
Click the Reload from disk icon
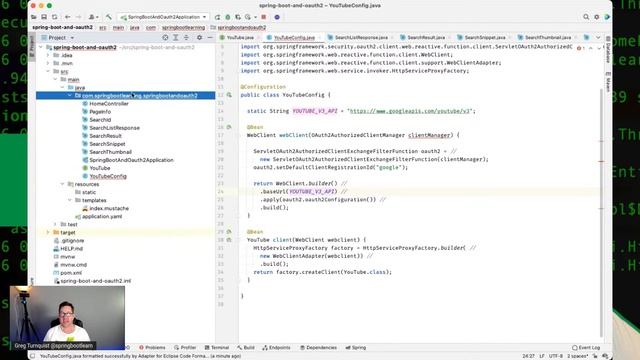(x=54, y=17)
